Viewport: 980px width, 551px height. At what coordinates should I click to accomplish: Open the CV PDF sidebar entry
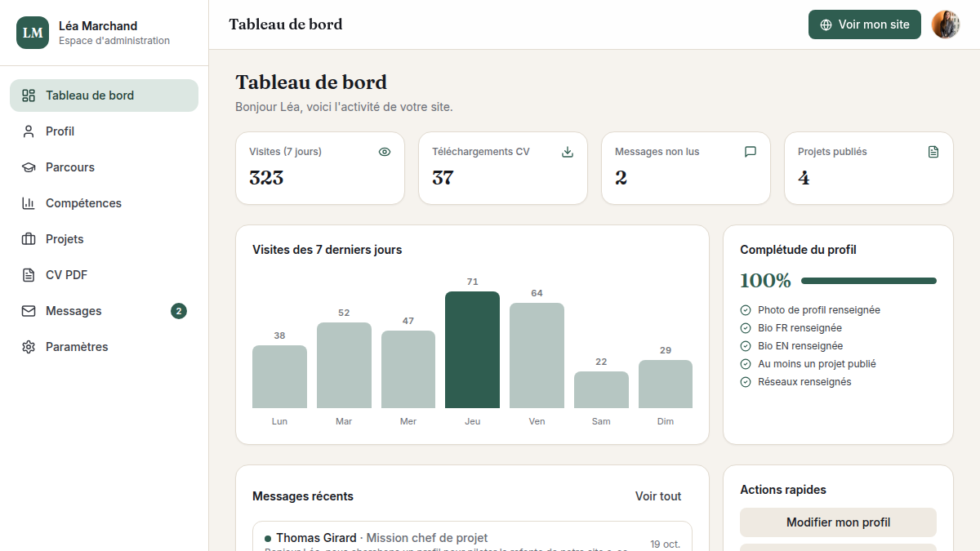pos(104,275)
